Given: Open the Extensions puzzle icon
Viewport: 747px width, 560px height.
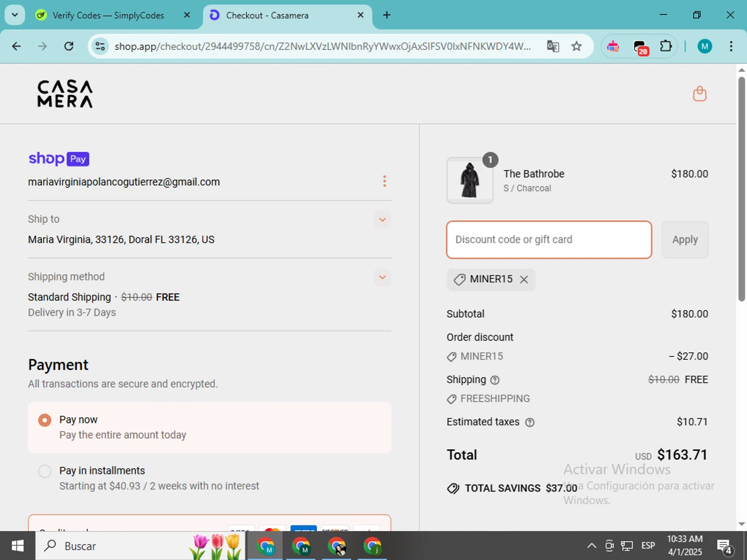Looking at the screenshot, I should pyautogui.click(x=666, y=46).
